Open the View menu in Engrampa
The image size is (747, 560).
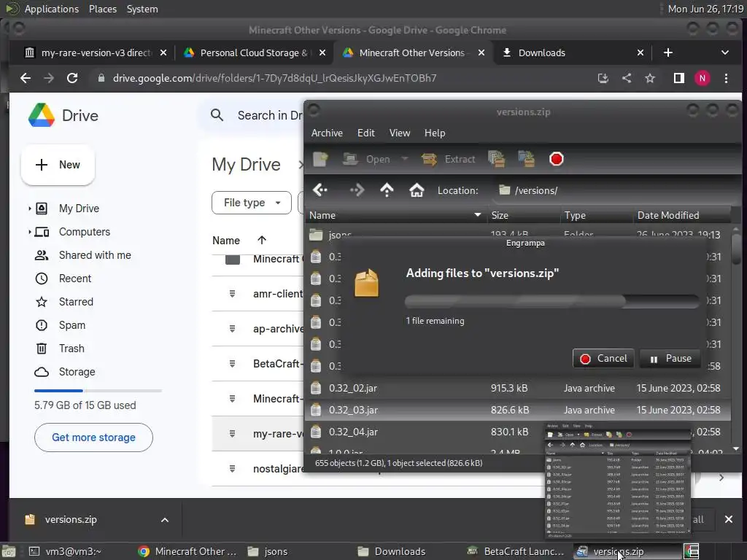click(x=399, y=133)
